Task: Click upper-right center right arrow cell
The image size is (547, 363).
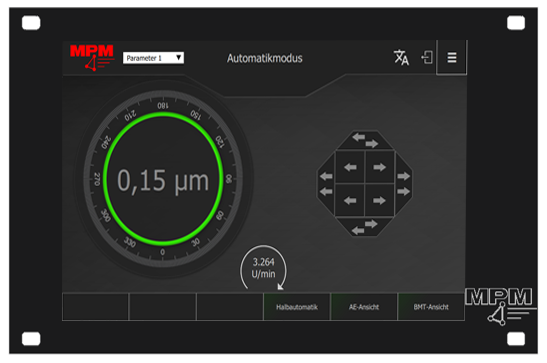Action: click(x=380, y=167)
